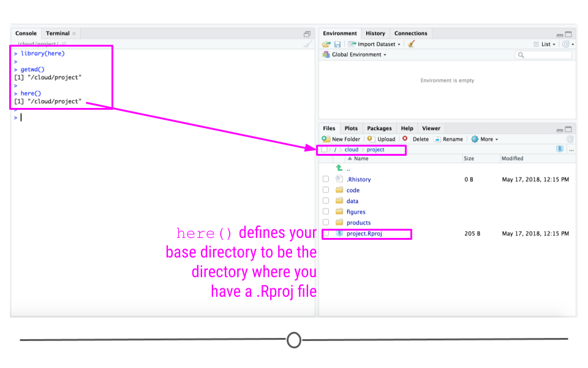Click the project breadcrumb link

pyautogui.click(x=375, y=150)
